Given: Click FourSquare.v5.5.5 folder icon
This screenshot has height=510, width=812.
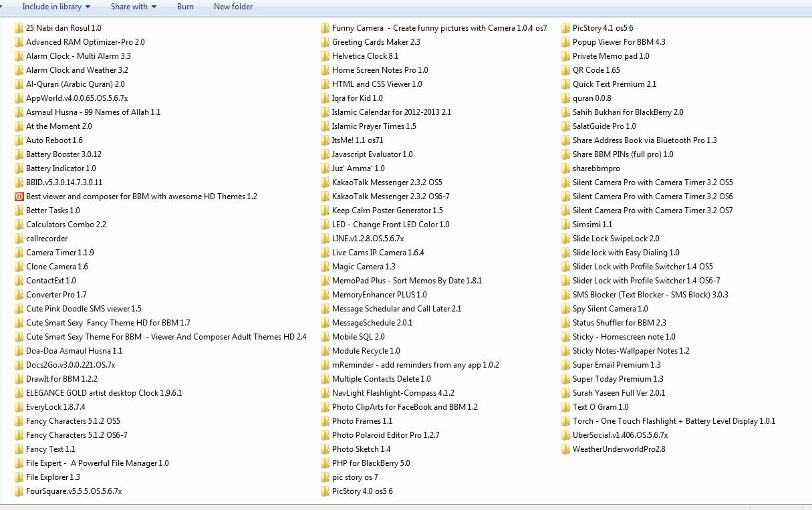Looking at the screenshot, I should 19,491.
